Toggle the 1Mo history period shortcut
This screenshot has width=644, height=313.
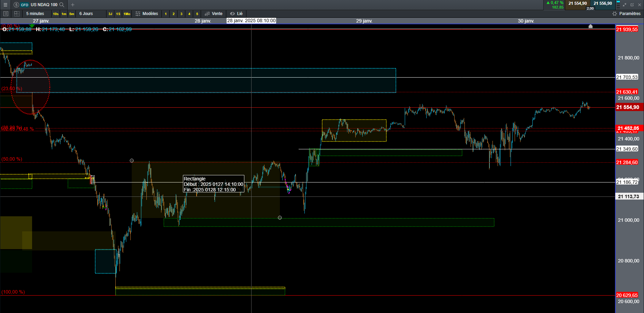click(127, 14)
